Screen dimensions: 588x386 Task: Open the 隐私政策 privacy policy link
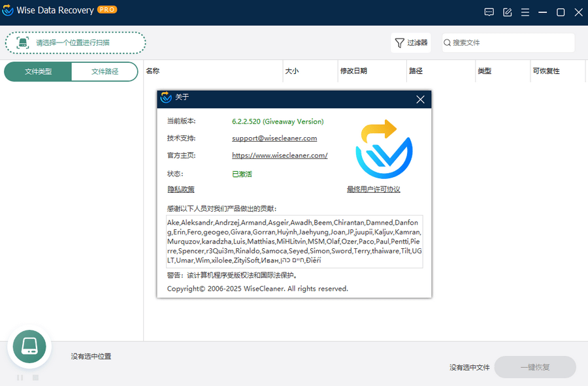click(181, 189)
